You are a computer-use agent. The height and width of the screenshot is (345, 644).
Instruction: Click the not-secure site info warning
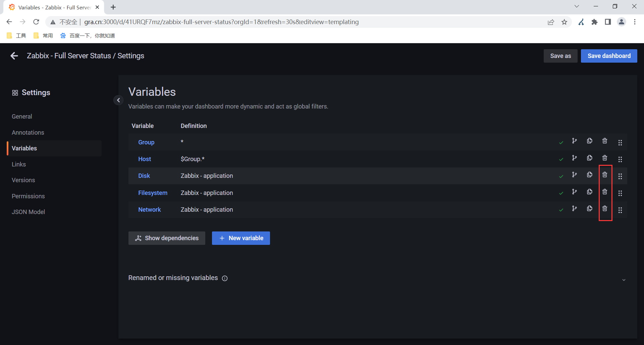coord(64,22)
